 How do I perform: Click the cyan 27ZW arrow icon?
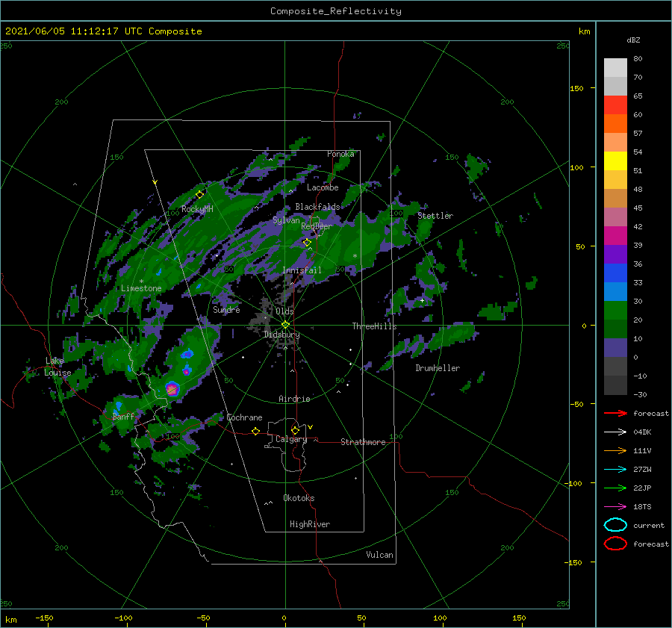[x=615, y=470]
